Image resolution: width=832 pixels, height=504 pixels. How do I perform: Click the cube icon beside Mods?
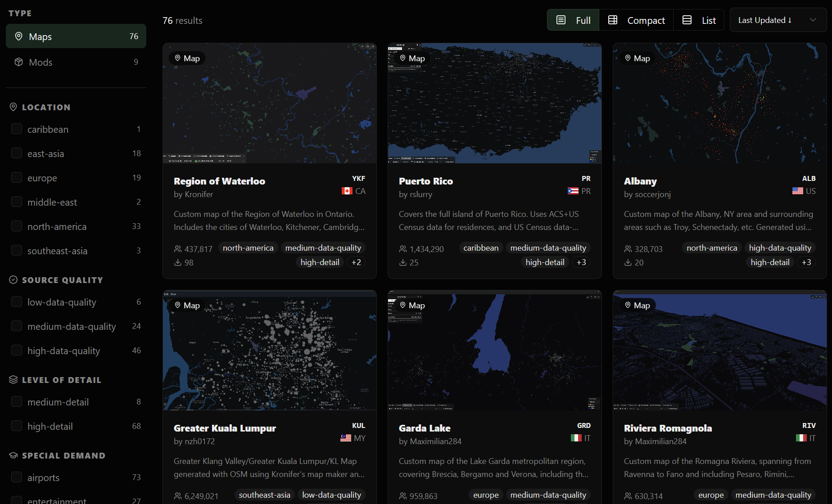click(x=18, y=62)
